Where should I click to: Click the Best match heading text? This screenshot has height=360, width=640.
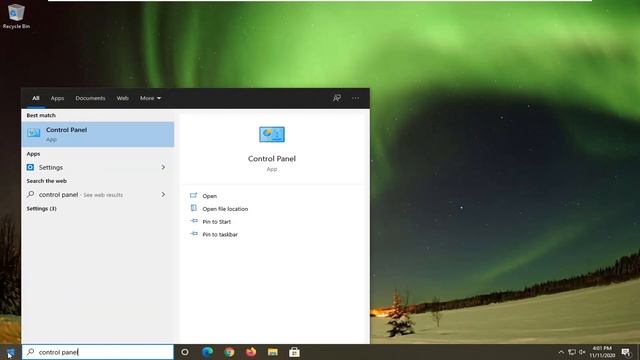pyautogui.click(x=41, y=116)
